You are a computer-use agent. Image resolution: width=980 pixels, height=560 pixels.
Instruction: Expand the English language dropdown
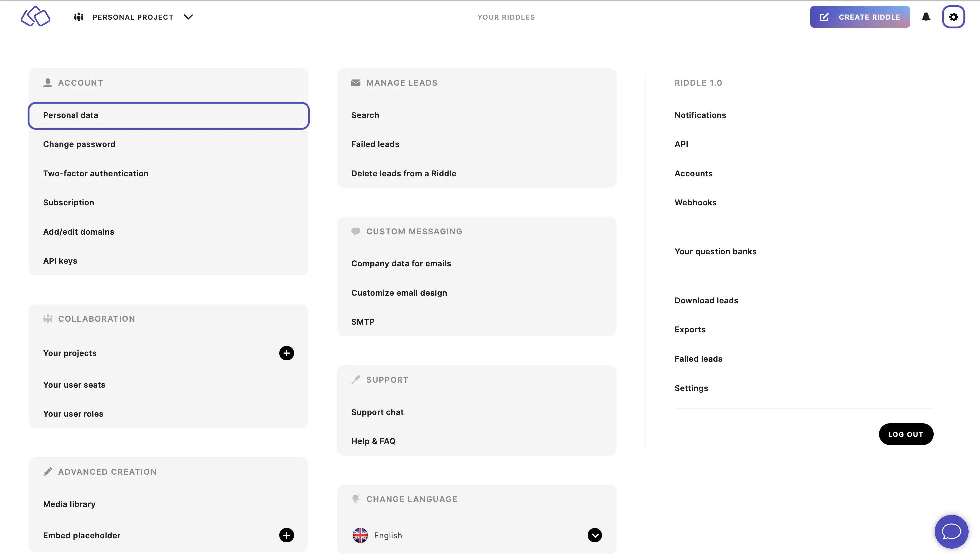pos(594,535)
